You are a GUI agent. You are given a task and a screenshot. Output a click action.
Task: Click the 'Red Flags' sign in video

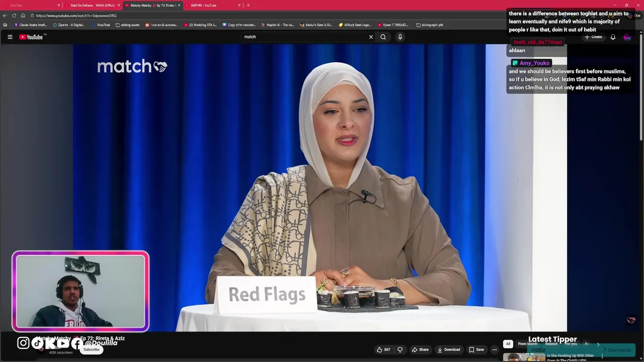(267, 295)
